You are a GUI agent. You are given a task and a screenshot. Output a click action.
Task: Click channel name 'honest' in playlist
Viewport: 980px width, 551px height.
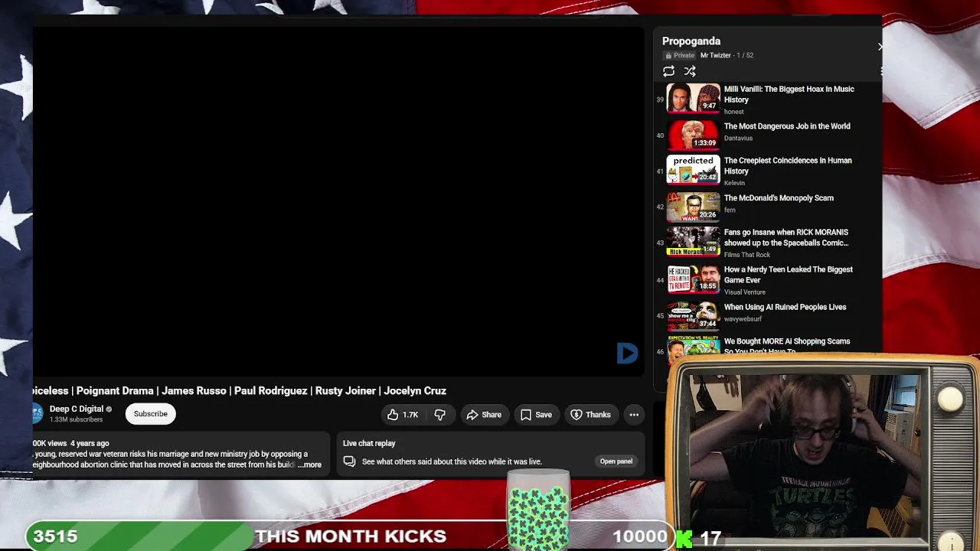click(x=733, y=112)
